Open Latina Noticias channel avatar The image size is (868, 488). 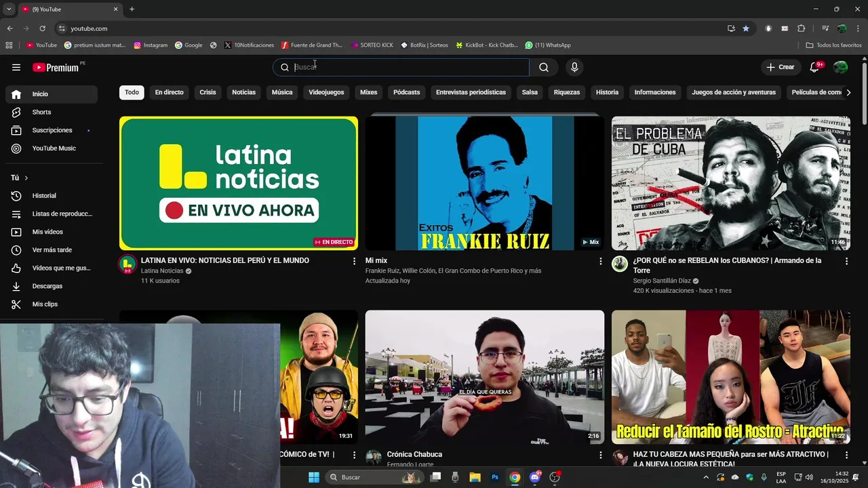pyautogui.click(x=127, y=264)
